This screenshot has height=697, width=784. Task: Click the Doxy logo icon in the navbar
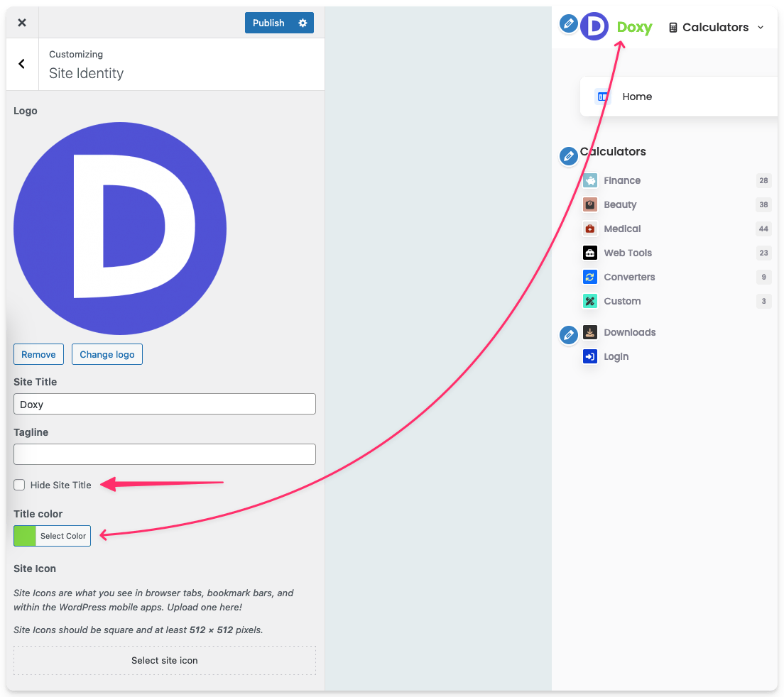coord(594,26)
